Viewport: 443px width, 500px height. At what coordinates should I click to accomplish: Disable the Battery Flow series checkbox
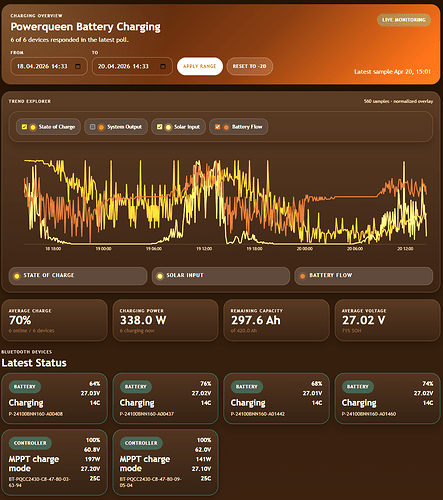tap(218, 127)
